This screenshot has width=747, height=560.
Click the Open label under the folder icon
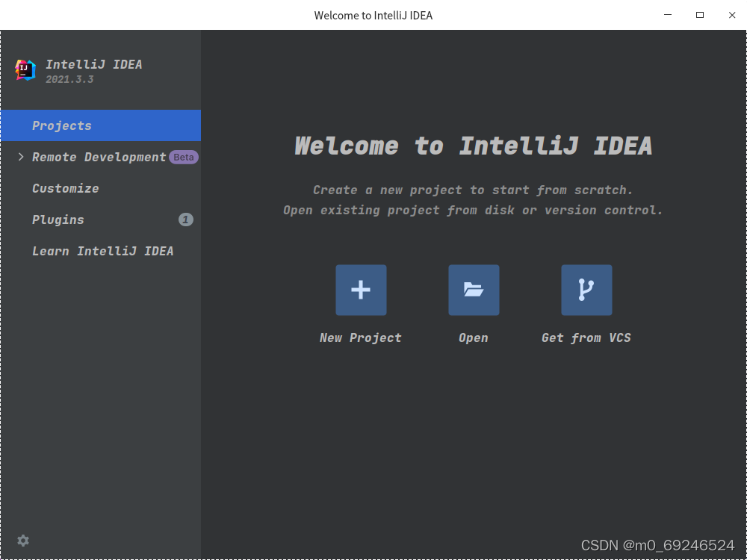pos(474,338)
